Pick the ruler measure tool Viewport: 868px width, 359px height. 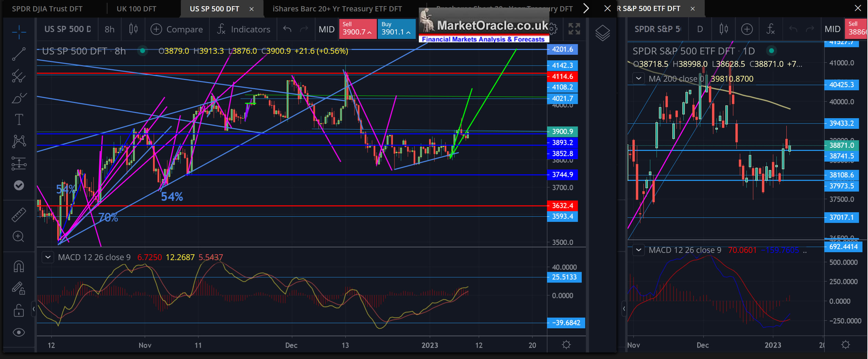coord(19,215)
